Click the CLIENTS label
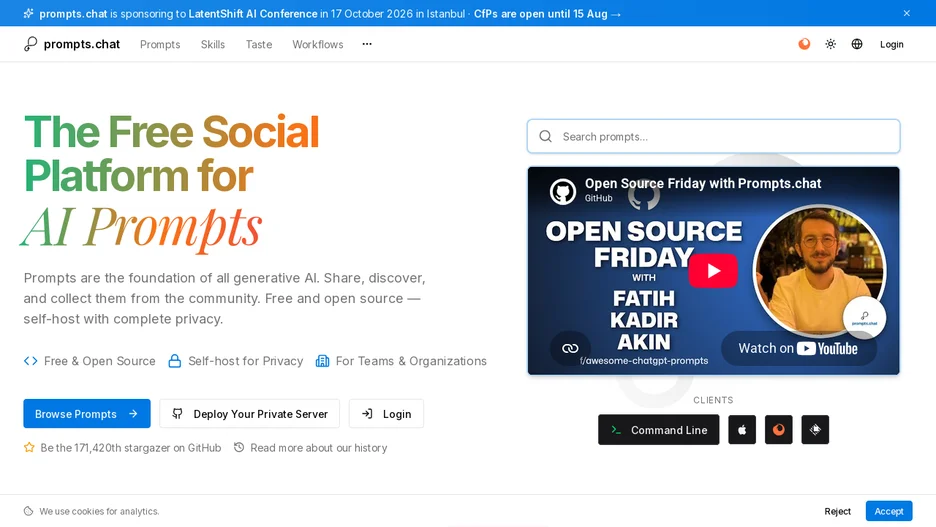This screenshot has height=527, width=936. click(x=713, y=400)
